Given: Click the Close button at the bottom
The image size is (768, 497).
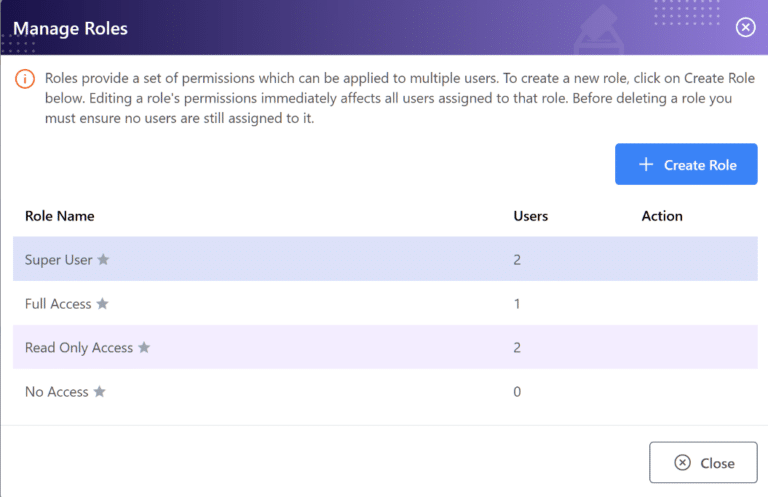Looking at the screenshot, I should 703,462.
